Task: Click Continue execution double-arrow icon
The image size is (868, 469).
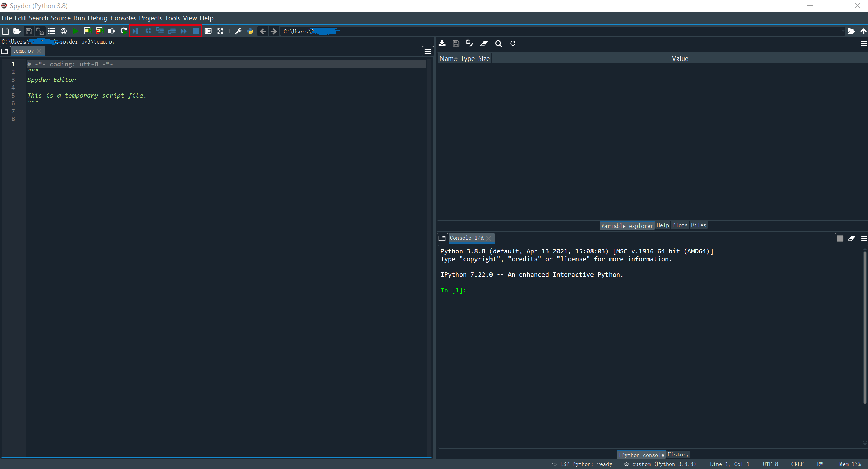Action: coord(184,31)
